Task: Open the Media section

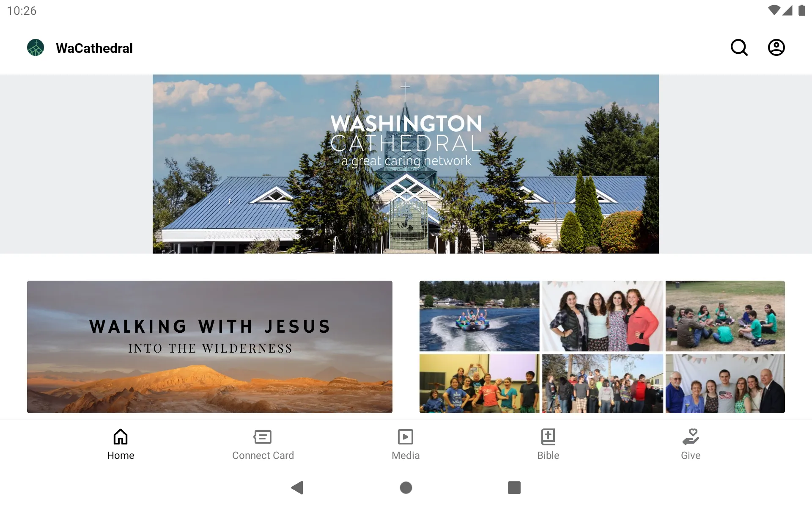Action: coord(406,444)
